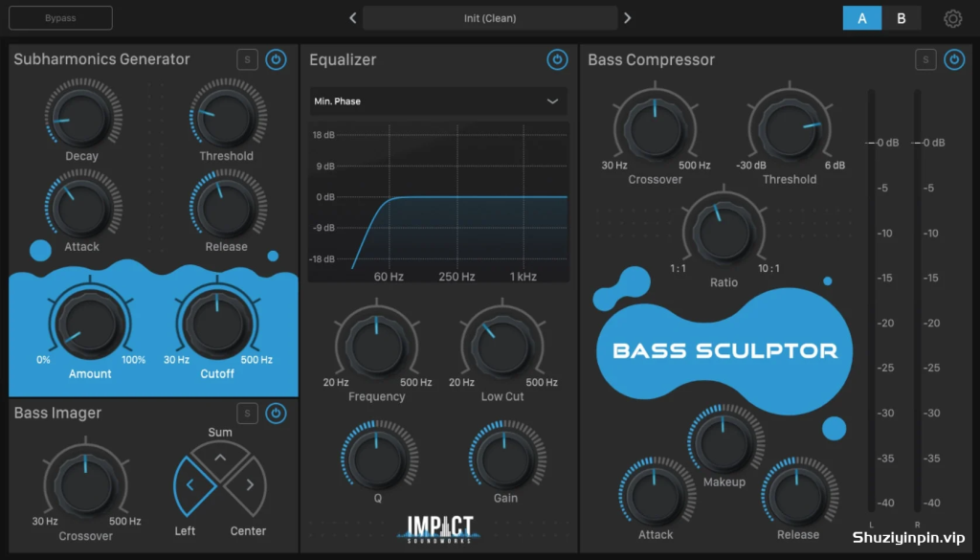Click the Bass Imager Crossover knob
This screenshot has width=980, height=560.
point(85,485)
